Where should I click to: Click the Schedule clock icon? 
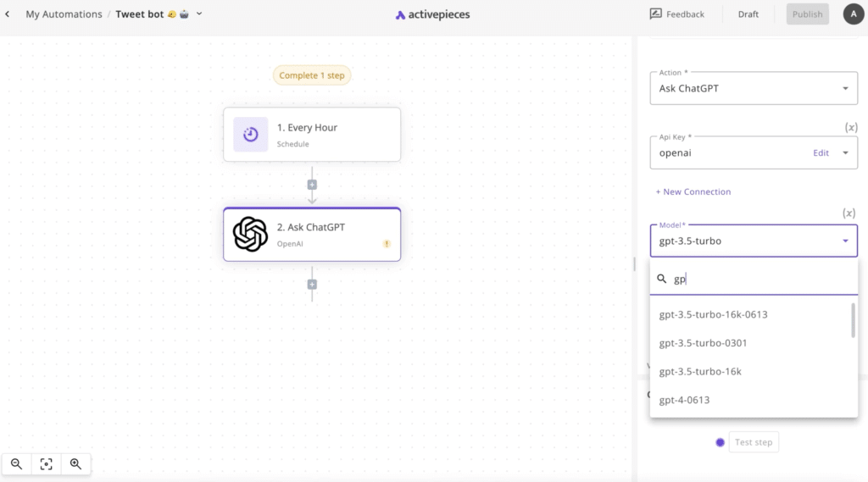pyautogui.click(x=250, y=134)
